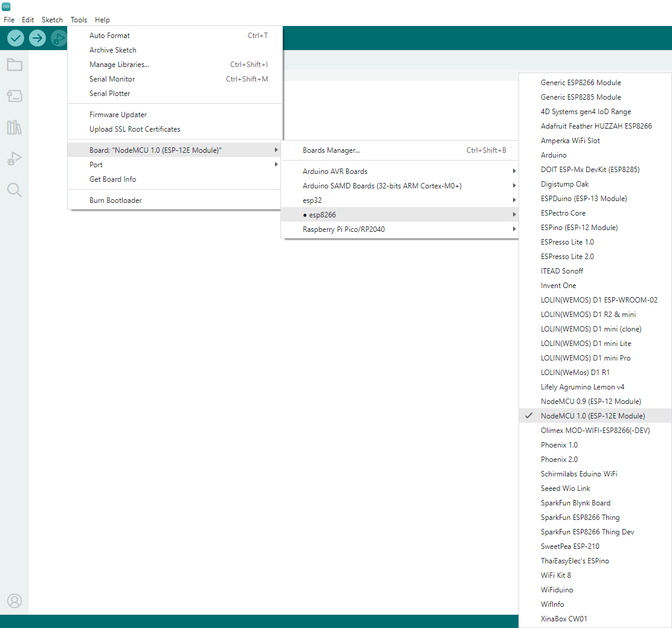672x628 pixels.
Task: Open Firmware Updater
Action: 175,115
